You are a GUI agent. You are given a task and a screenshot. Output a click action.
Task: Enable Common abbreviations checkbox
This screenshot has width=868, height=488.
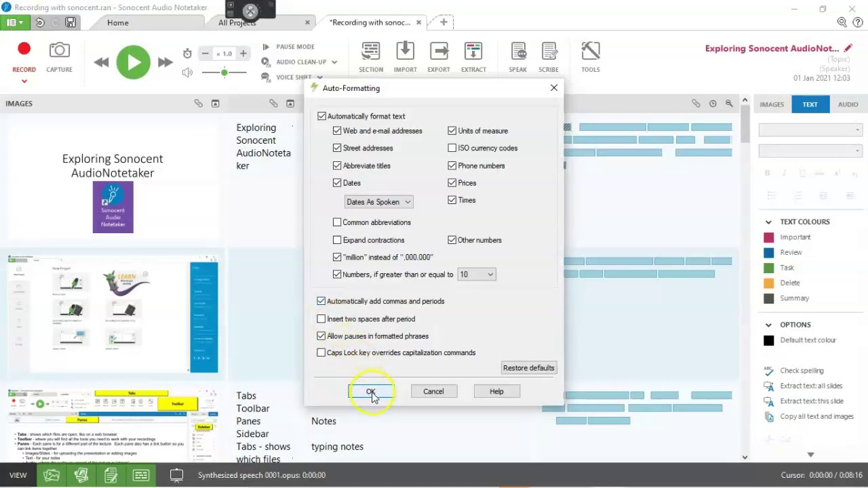[x=337, y=222]
